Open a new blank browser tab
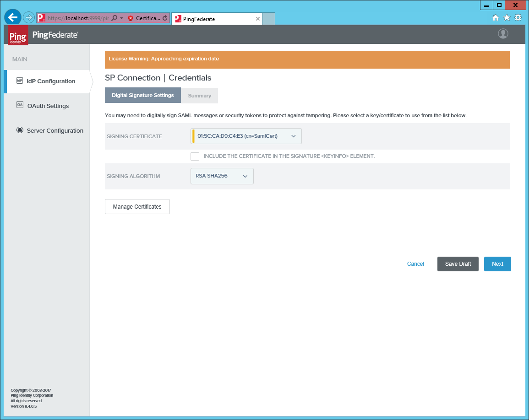The image size is (529, 420). 269,19
